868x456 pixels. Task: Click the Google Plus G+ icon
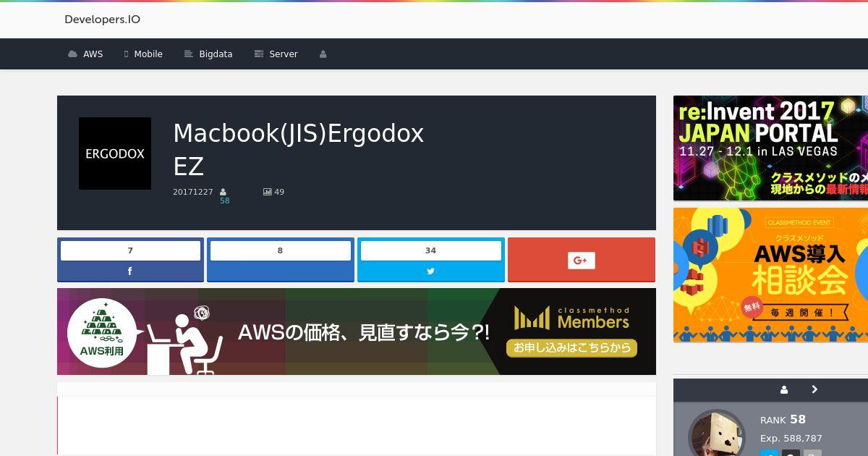coord(581,261)
